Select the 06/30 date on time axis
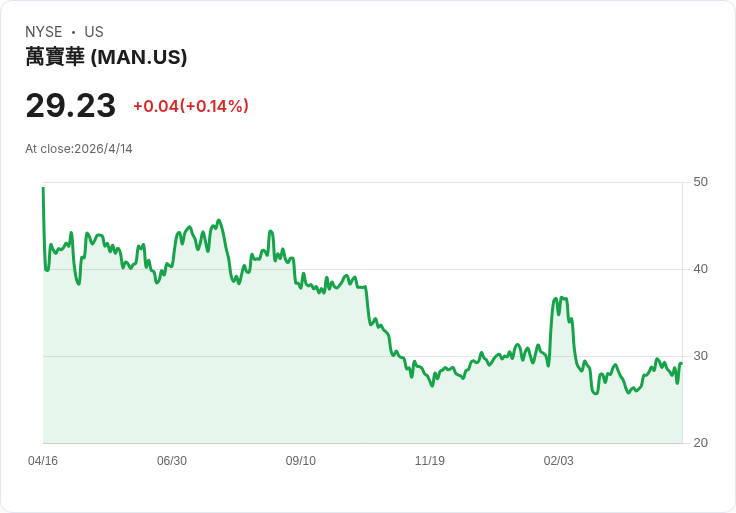 172,461
